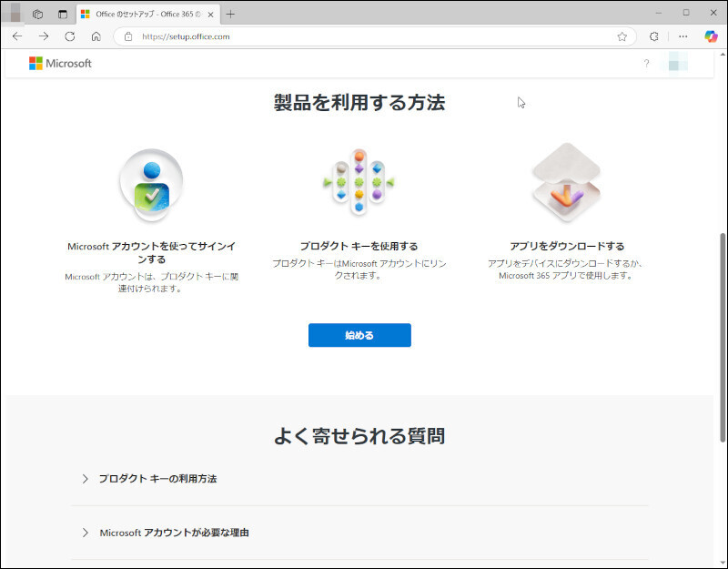This screenshot has width=728, height=569.
Task: View site information lock icon
Action: point(128,36)
